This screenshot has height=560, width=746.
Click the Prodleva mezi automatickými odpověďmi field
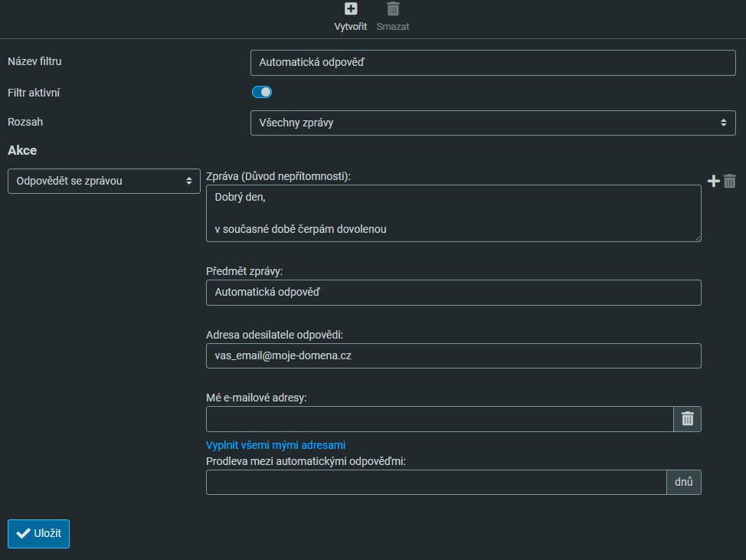click(437, 483)
